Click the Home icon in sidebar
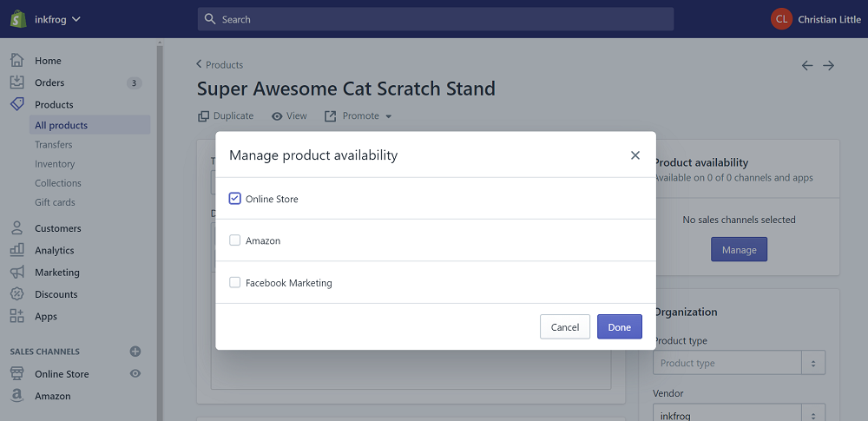The image size is (868, 421). tap(16, 61)
